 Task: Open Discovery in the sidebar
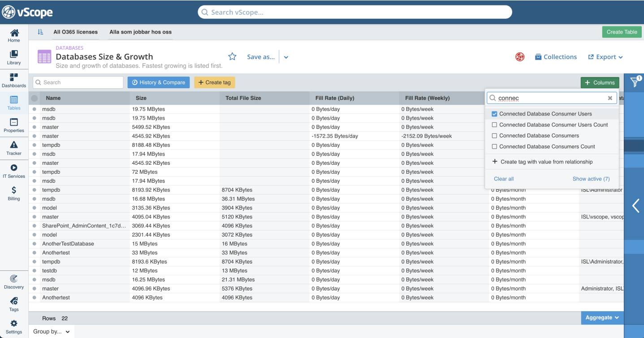pyautogui.click(x=14, y=282)
